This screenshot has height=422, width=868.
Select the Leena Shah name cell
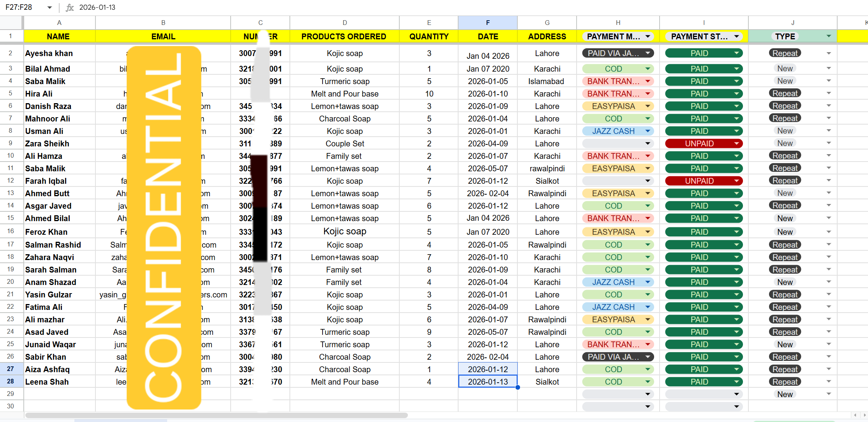point(59,382)
